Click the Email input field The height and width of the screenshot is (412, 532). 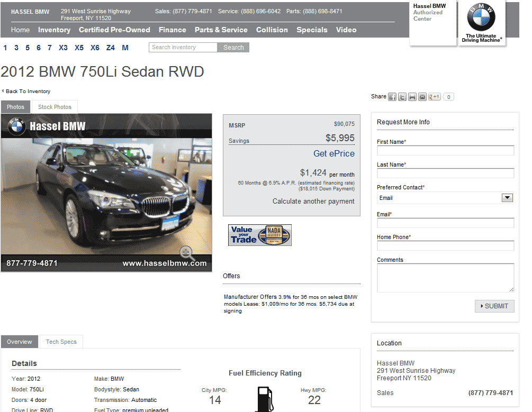(445, 223)
